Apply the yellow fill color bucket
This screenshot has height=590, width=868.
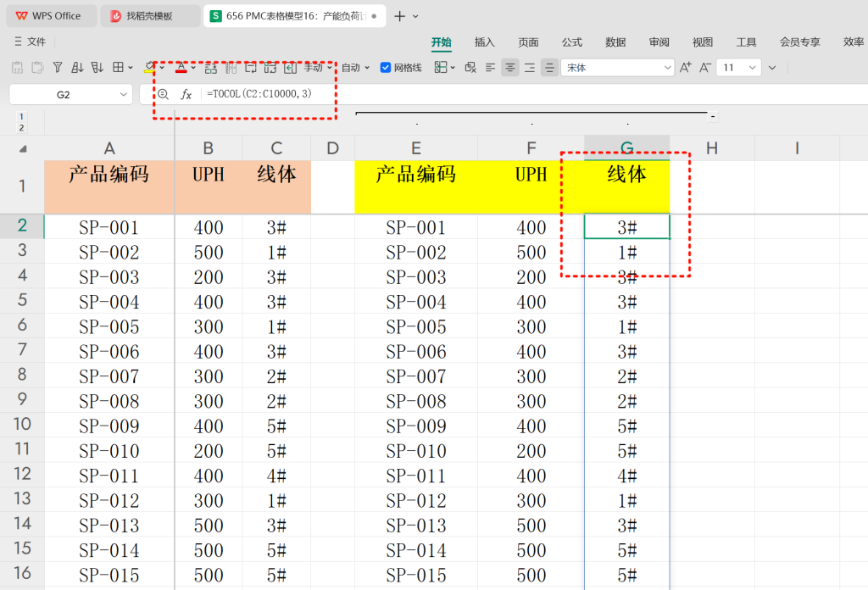pos(149,68)
